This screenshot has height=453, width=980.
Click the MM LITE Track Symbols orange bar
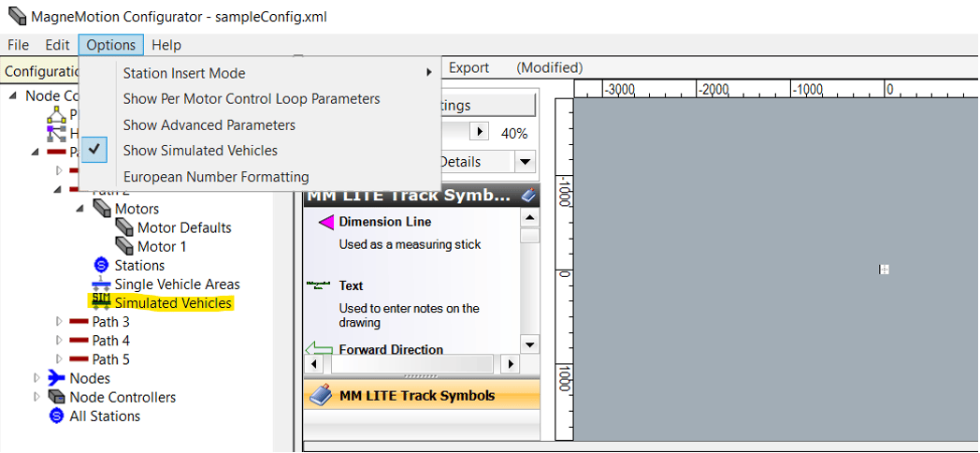[x=421, y=395]
